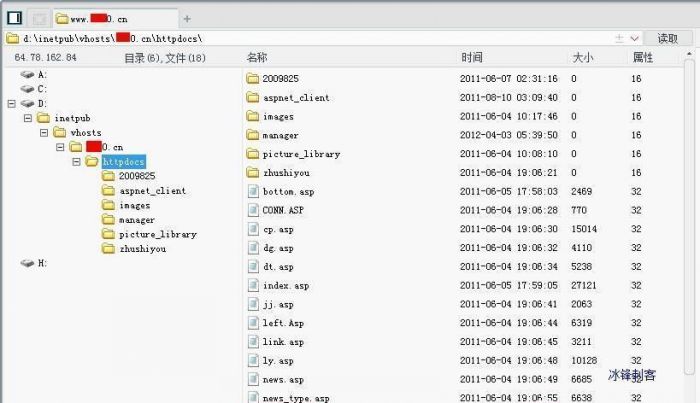Select link.asp file icon

(253, 341)
